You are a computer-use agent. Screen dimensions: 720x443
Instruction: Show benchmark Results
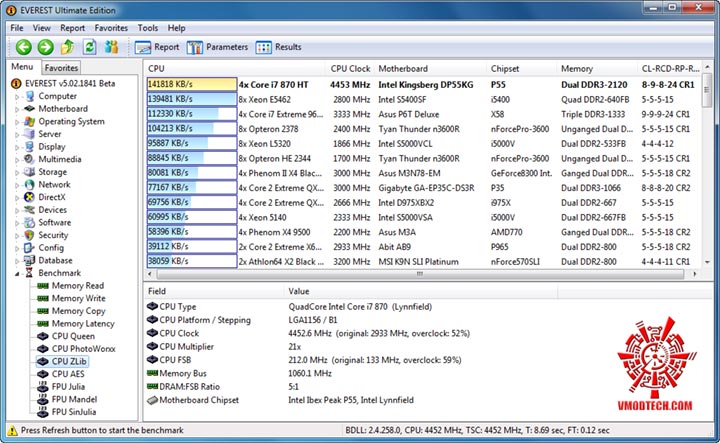tap(279, 47)
